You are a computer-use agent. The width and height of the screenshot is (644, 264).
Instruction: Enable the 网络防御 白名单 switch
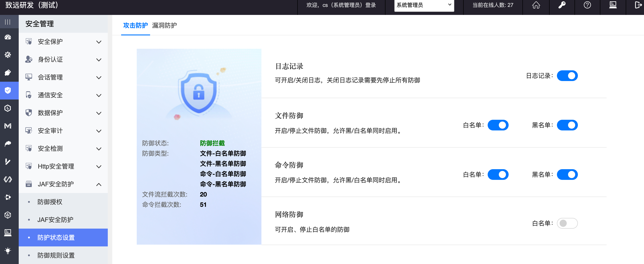pyautogui.click(x=567, y=223)
